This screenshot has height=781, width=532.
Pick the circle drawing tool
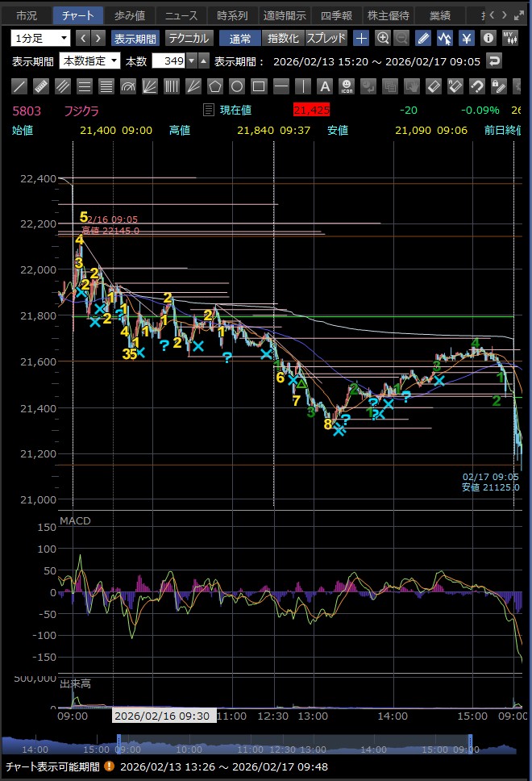pyautogui.click(x=237, y=86)
